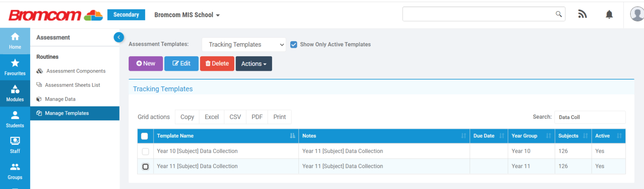The height and width of the screenshot is (189, 644).
Task: Open the notifications bell icon
Action: pyautogui.click(x=609, y=15)
